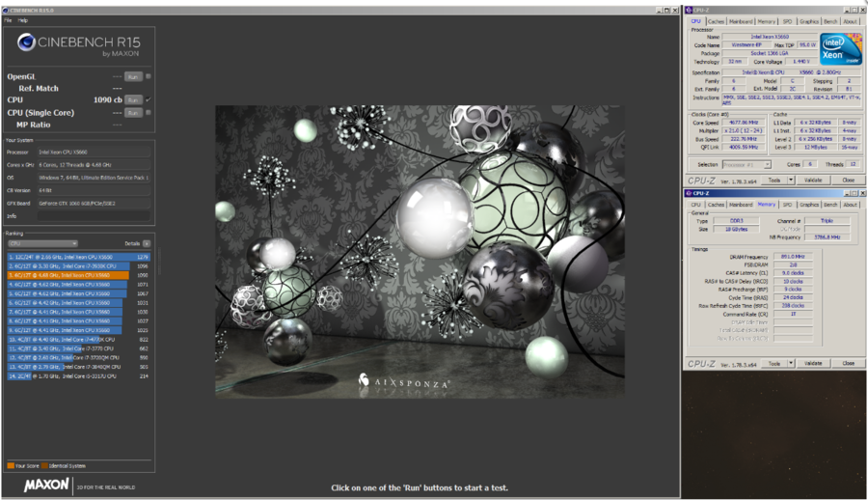The image size is (868, 500).
Task: Select ranking entry scoring 1071
Action: pyautogui.click(x=79, y=285)
